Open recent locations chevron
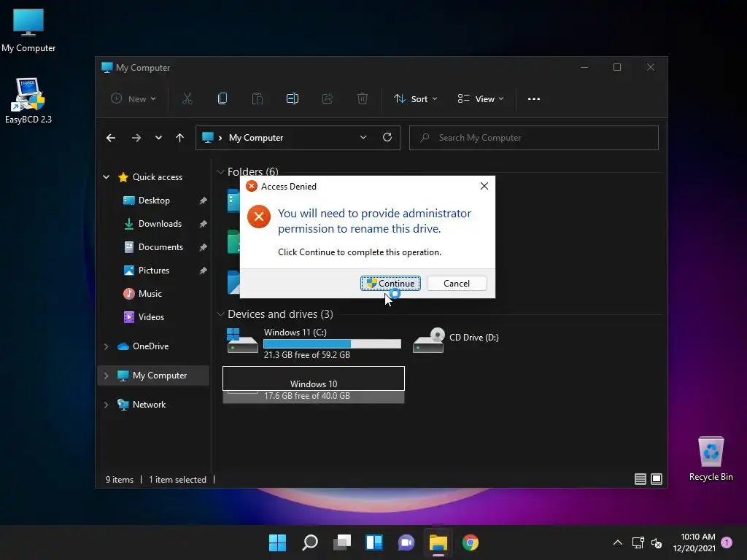Screen dimensions: 747x560 click(158, 138)
